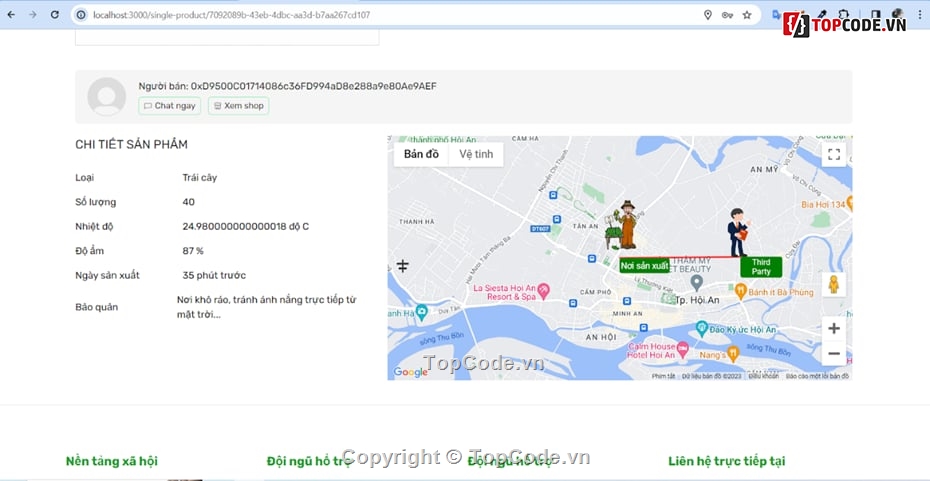
Task: Click the Chat ngay button
Action: click(170, 106)
